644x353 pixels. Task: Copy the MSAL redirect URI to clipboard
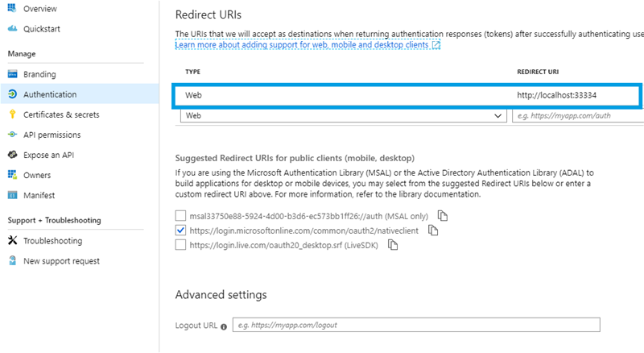[442, 216]
